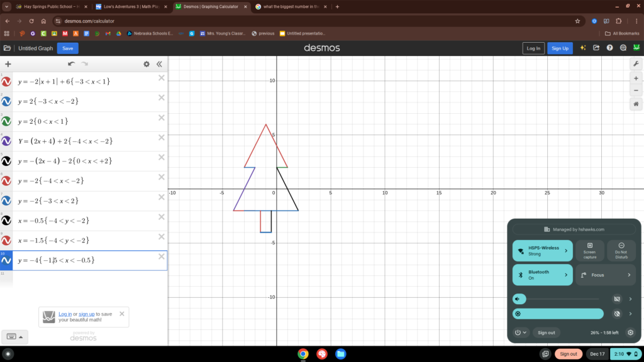Viewport: 644px width, 362px height.
Task: Open the Open Graph folder icon
Action: pos(7,48)
